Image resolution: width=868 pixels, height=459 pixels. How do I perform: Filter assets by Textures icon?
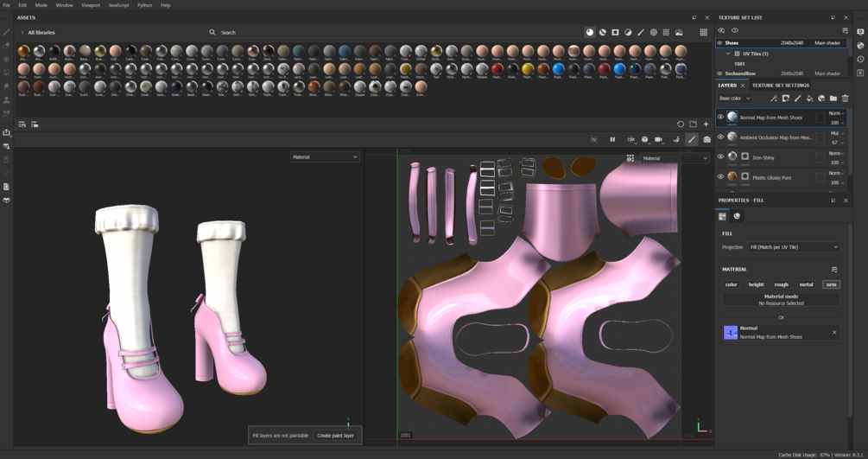click(x=666, y=32)
